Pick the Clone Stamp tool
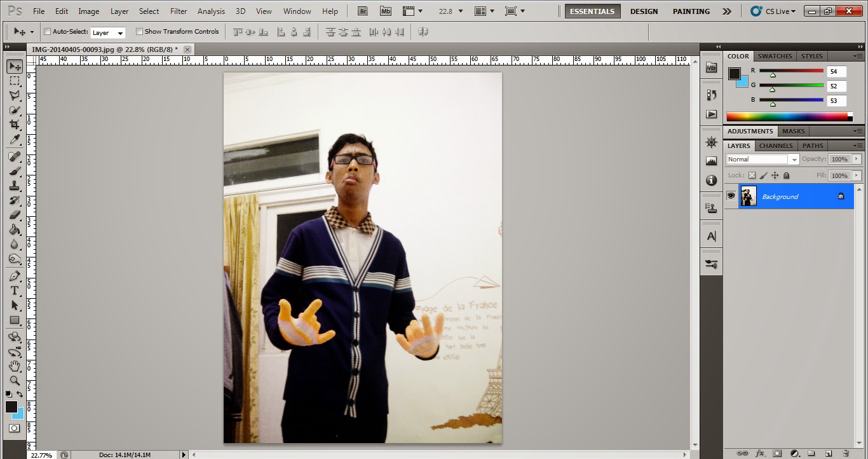The width and height of the screenshot is (868, 459). click(15, 186)
